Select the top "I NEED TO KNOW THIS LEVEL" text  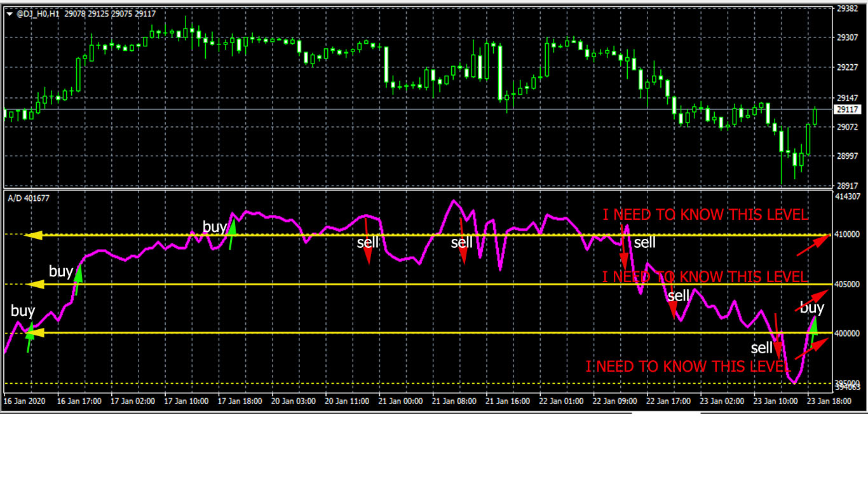click(x=705, y=215)
